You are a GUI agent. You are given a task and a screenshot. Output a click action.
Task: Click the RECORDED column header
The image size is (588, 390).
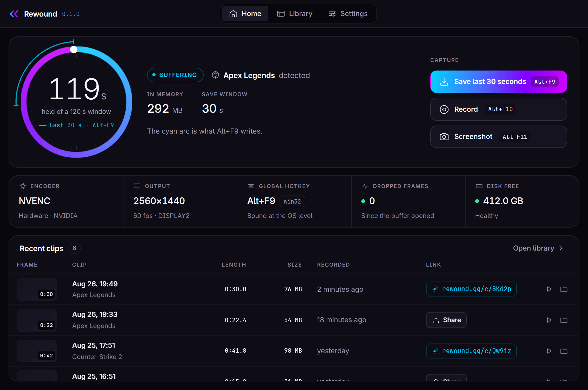333,265
